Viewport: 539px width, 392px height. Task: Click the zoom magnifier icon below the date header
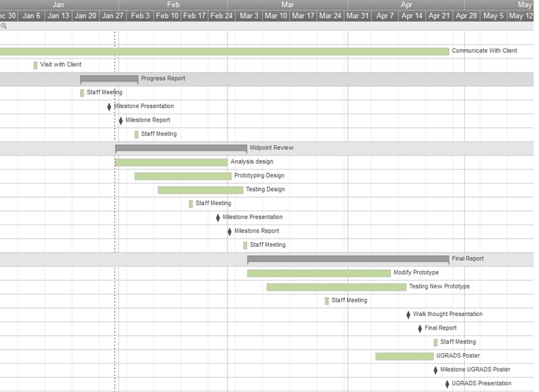[x=4, y=26]
